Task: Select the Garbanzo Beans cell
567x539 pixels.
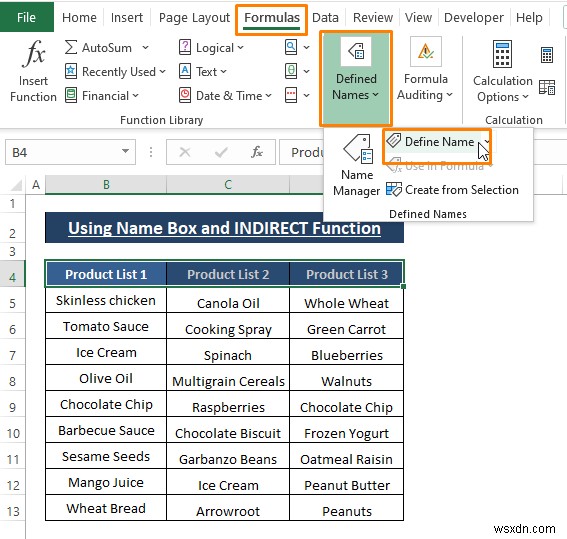Action: tap(228, 456)
